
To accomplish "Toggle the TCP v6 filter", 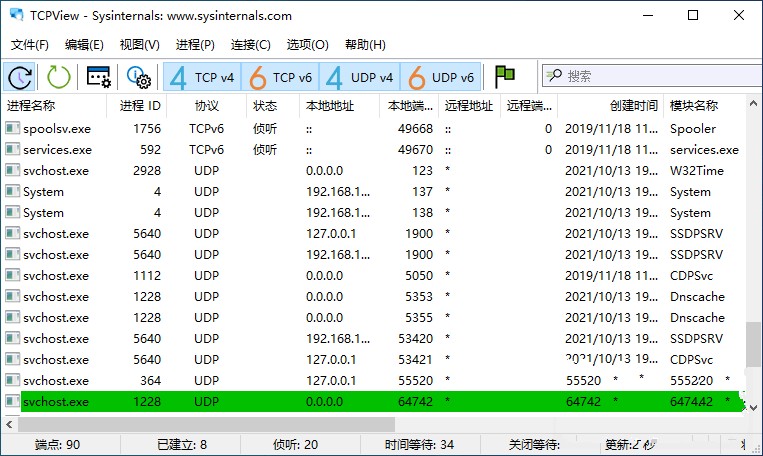I will (x=280, y=77).
